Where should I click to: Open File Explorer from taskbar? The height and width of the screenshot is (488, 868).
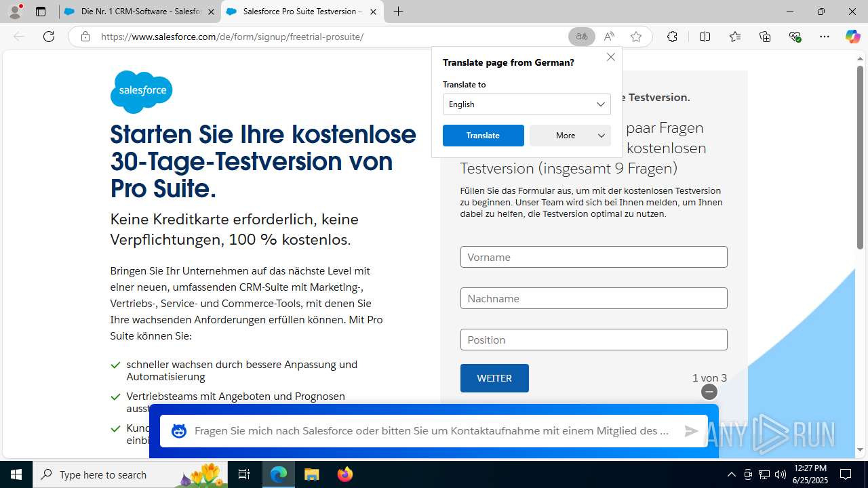311,474
